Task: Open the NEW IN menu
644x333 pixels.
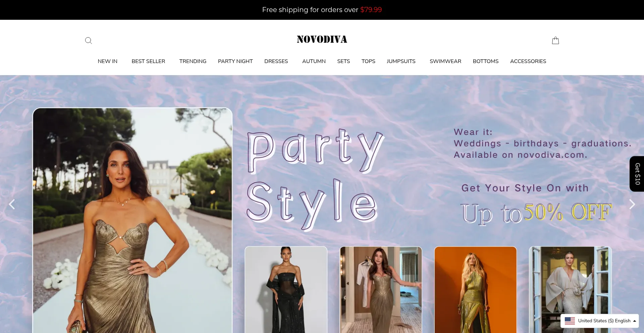Action: [x=107, y=61]
